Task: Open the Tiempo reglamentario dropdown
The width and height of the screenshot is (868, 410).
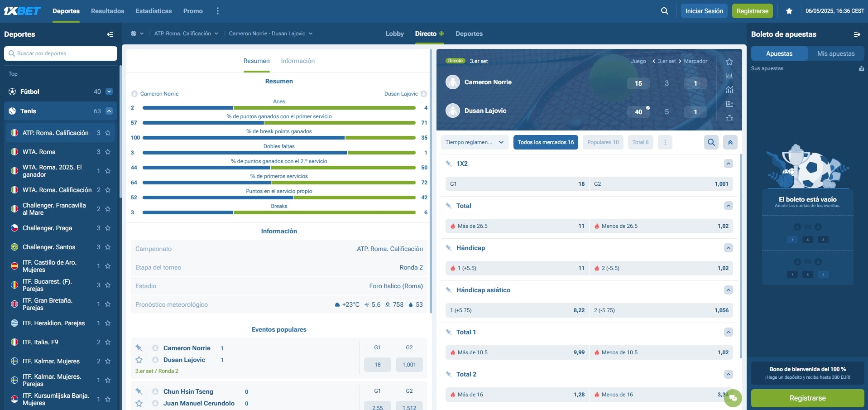Action: click(x=475, y=142)
